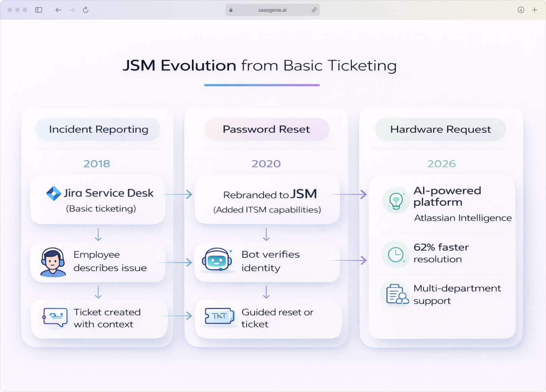Click the 62% faster resolution text
This screenshot has height=392, width=546.
coord(441,253)
